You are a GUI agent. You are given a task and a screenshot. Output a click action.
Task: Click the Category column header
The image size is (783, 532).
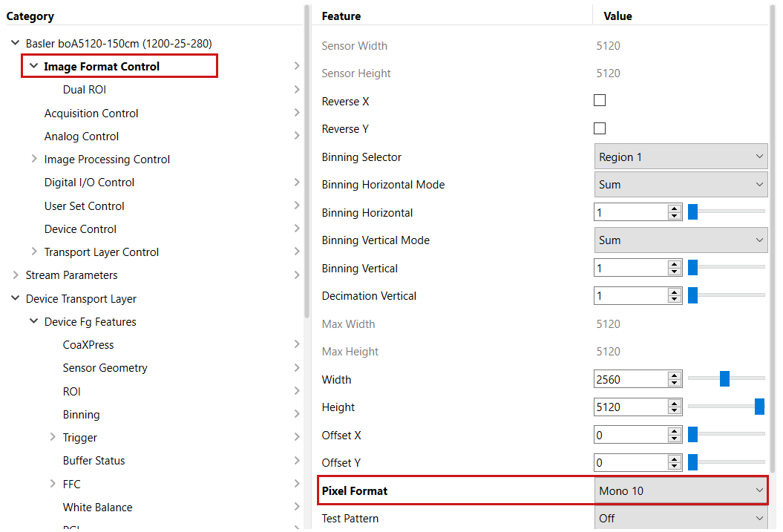coord(30,16)
